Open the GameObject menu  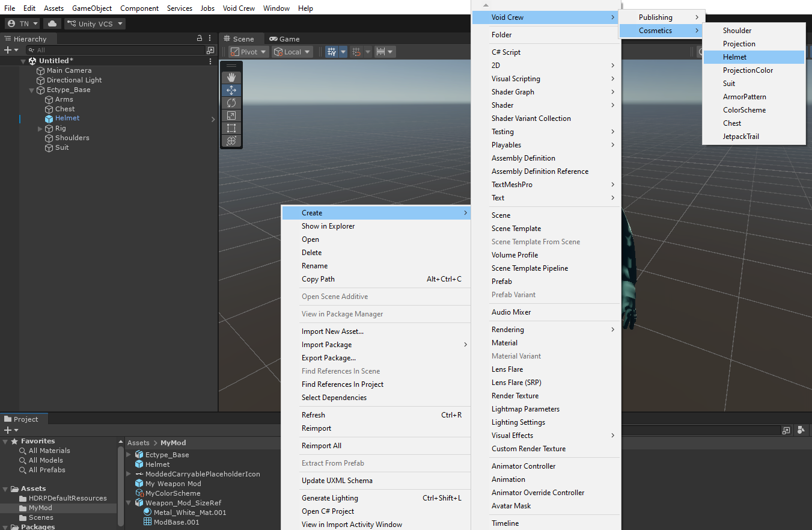click(92, 8)
